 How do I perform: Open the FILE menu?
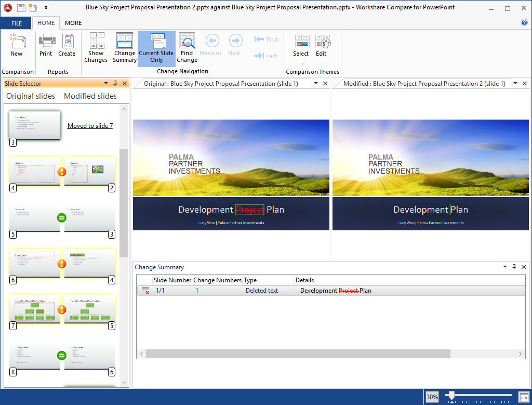[x=16, y=23]
